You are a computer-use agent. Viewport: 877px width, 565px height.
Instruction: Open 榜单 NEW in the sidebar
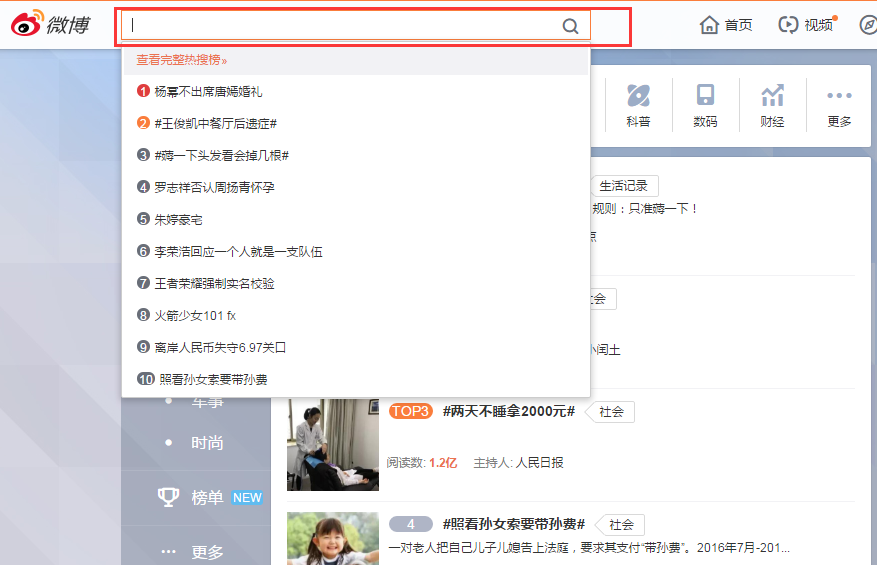click(x=209, y=497)
